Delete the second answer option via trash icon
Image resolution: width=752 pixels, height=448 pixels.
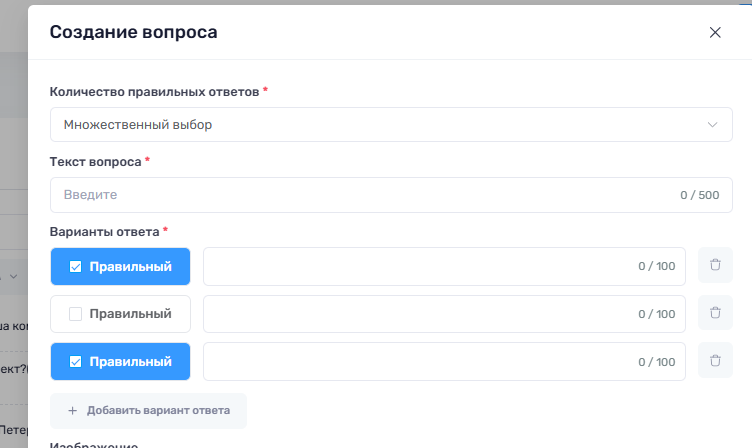pos(715,313)
